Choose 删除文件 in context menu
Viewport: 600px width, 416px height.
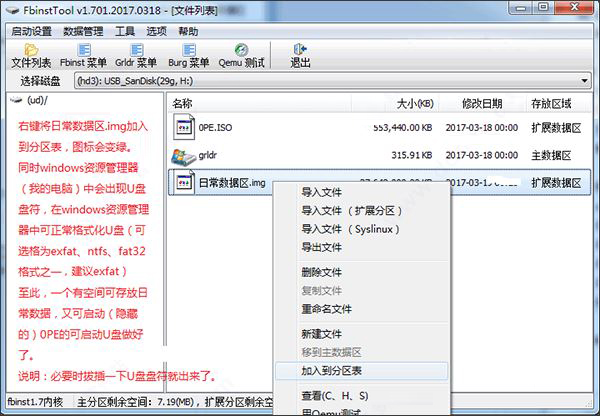click(x=362, y=272)
